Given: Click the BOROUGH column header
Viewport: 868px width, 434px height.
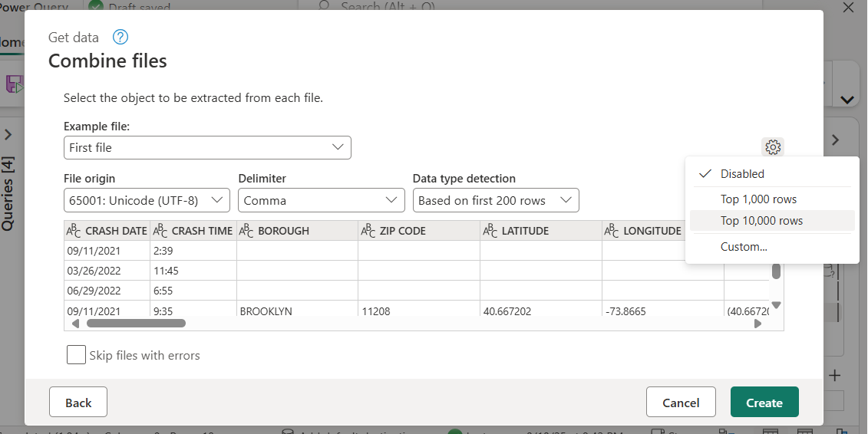Looking at the screenshot, I should (x=298, y=231).
